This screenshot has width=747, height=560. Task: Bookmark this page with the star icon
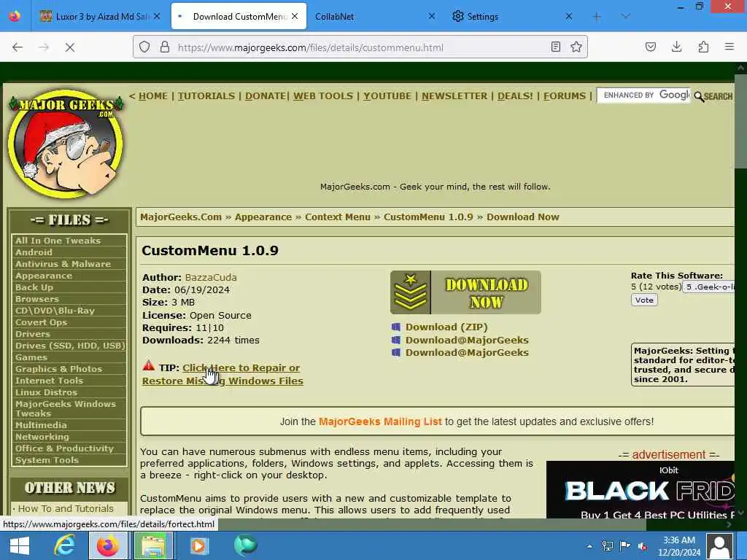pos(576,47)
